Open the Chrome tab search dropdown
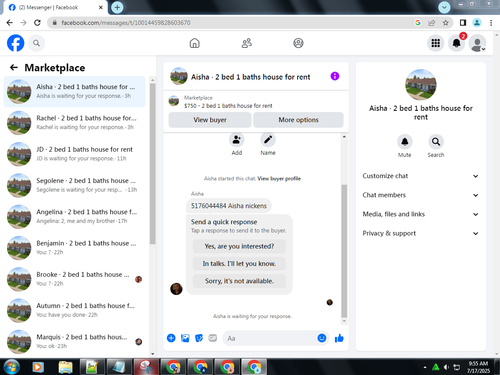The width and height of the screenshot is (500, 375). point(444,7)
